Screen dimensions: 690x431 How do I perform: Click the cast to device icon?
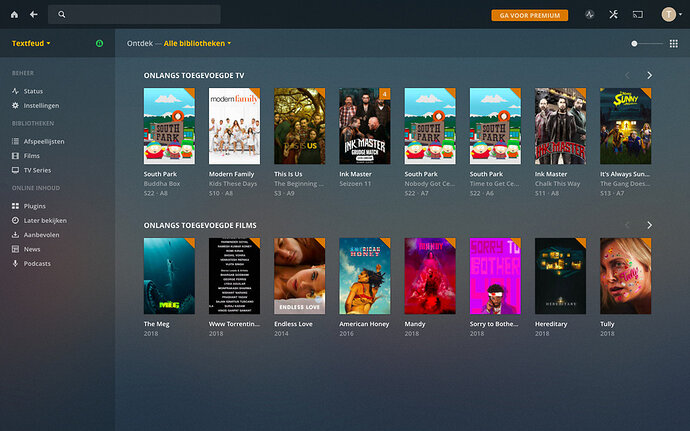pyautogui.click(x=638, y=15)
